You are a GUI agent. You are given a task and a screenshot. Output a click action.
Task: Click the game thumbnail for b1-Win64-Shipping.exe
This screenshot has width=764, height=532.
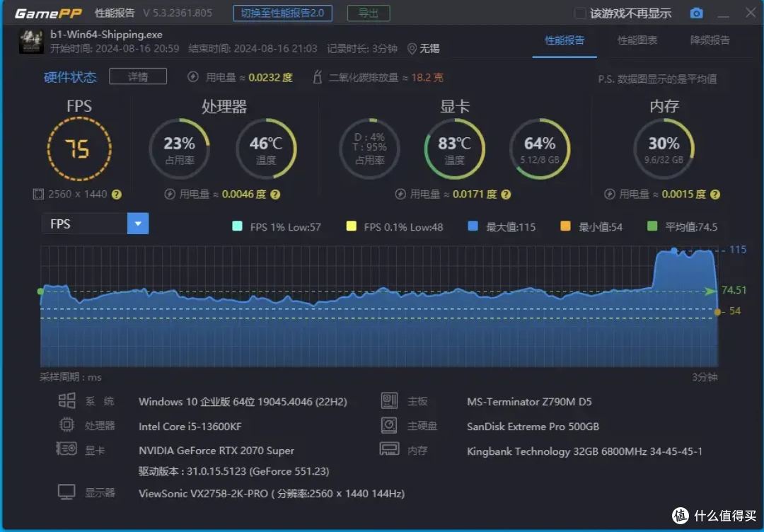pos(31,42)
